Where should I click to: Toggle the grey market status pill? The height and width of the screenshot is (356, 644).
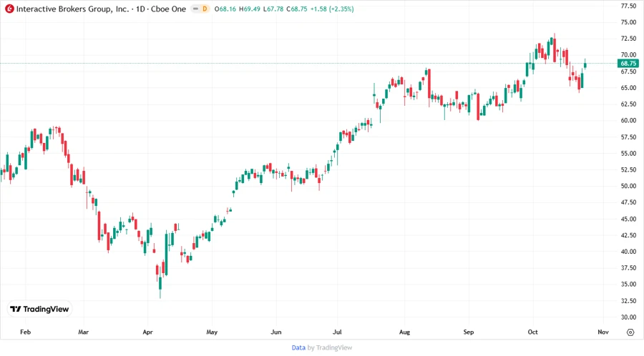(x=196, y=9)
